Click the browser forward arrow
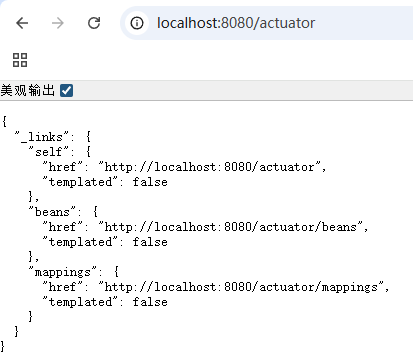Viewport: 413px width, 363px height. coord(58,23)
